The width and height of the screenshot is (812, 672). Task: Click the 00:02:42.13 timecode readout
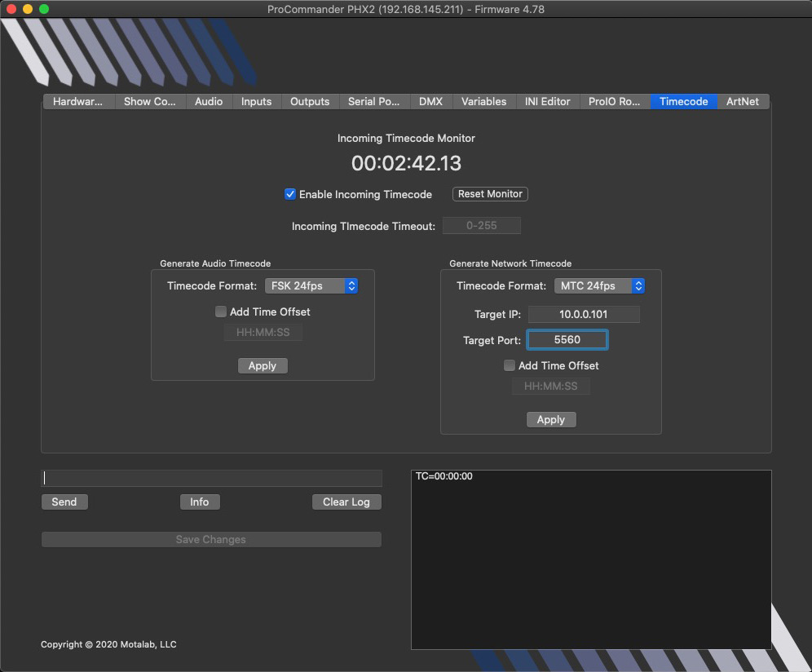coord(407,163)
